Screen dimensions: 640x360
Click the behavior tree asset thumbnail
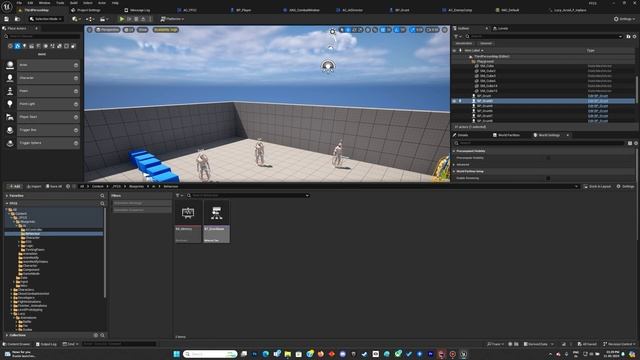[216, 212]
